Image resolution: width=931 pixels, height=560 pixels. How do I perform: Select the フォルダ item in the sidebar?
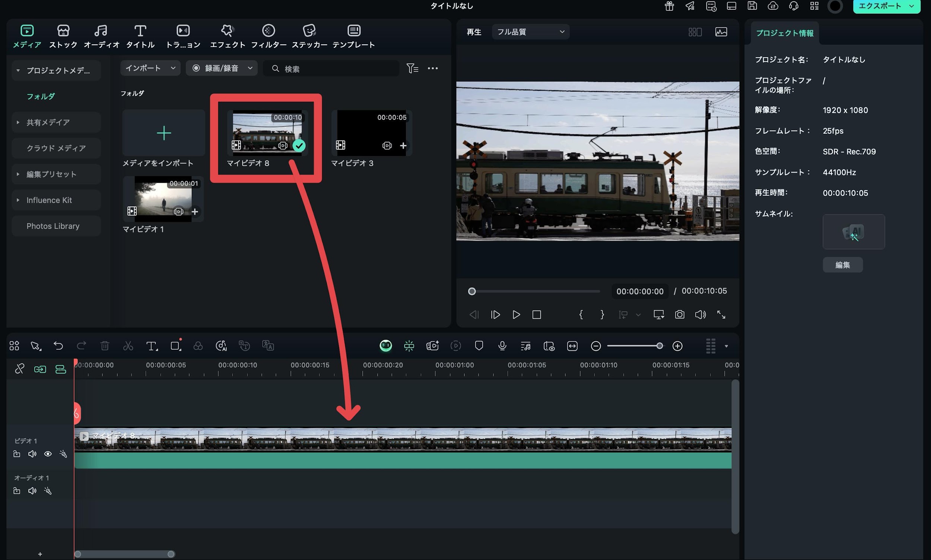click(x=41, y=96)
